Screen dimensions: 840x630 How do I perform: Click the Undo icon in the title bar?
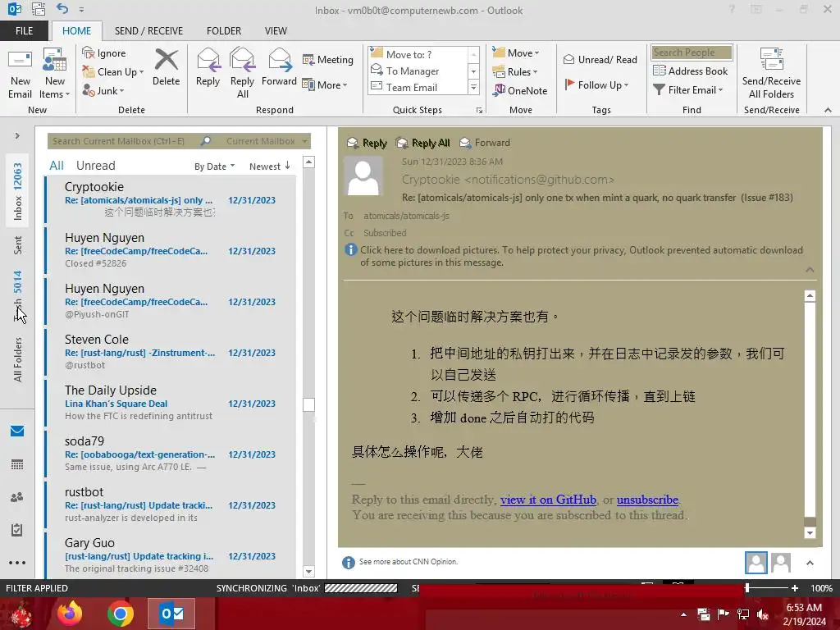tap(62, 8)
